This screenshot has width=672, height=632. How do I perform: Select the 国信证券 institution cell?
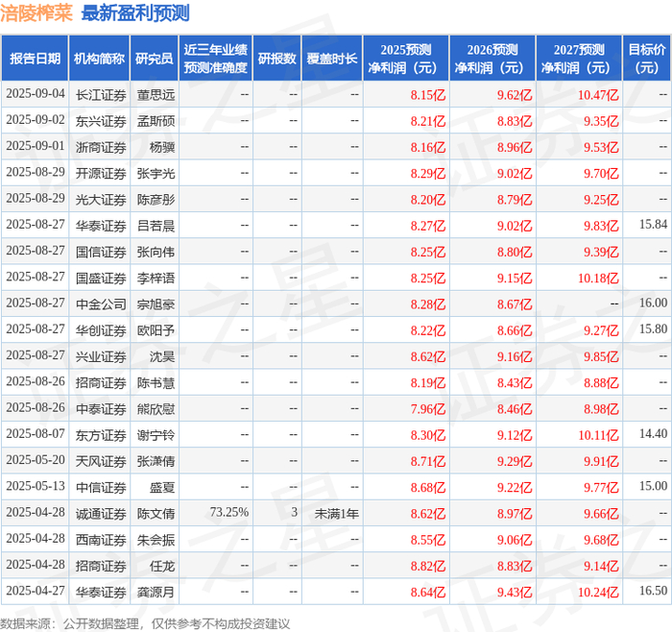tap(101, 252)
